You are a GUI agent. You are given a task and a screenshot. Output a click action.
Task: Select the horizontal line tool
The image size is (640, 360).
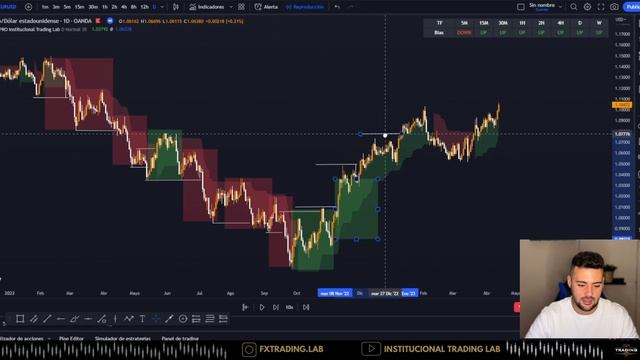pyautogui.click(x=88, y=319)
